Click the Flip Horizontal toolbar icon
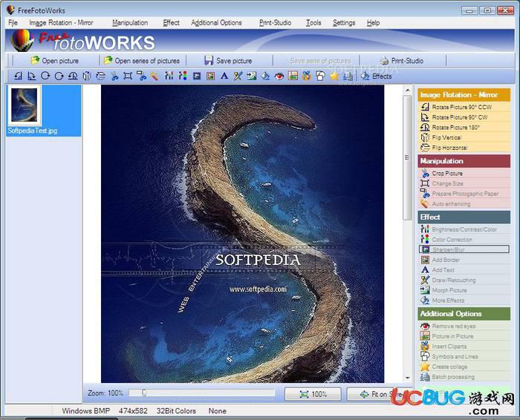 pyautogui.click(x=100, y=76)
